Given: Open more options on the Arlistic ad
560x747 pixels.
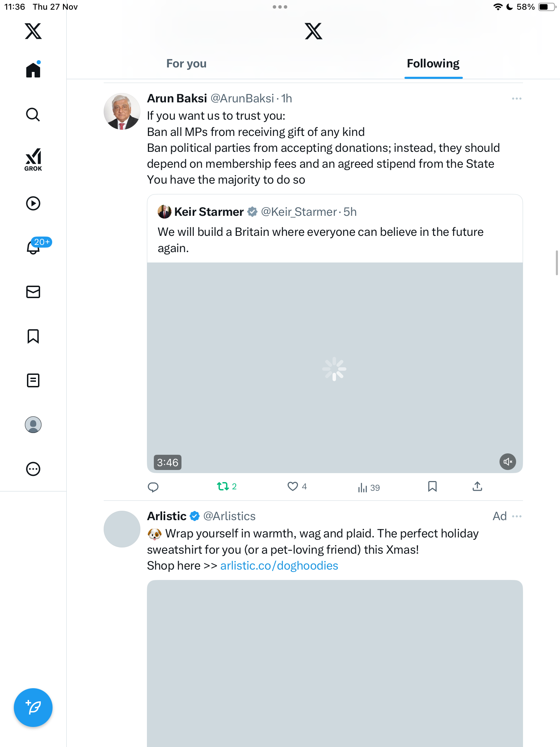Looking at the screenshot, I should pyautogui.click(x=516, y=516).
